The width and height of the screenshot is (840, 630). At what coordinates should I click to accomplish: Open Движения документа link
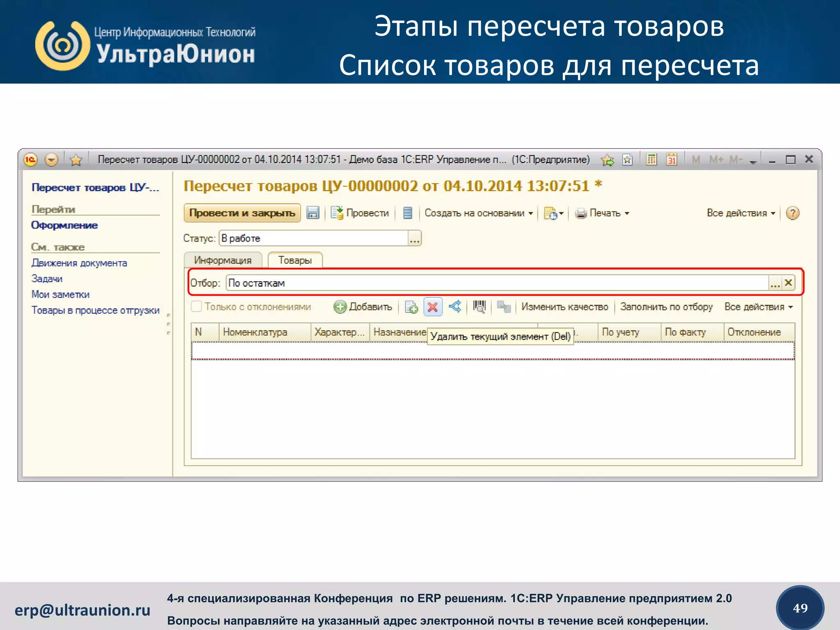coord(79,263)
